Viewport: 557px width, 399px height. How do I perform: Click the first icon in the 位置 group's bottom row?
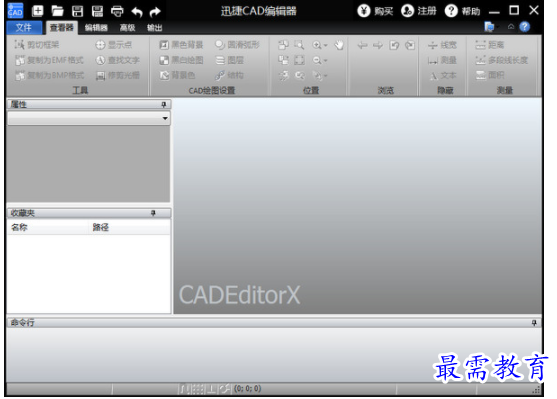pos(283,76)
